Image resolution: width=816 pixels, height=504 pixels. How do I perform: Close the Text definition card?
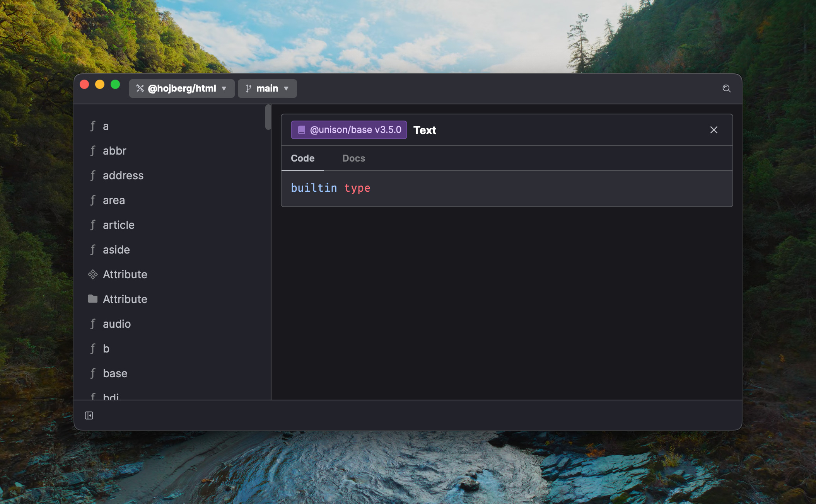[714, 130]
